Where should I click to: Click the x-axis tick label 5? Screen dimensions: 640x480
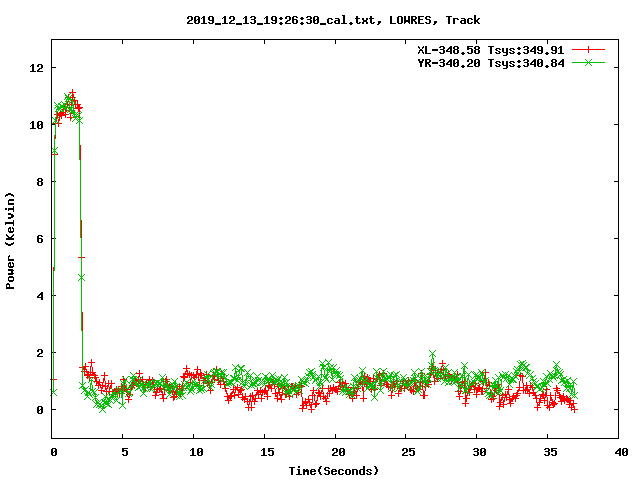tap(124, 452)
